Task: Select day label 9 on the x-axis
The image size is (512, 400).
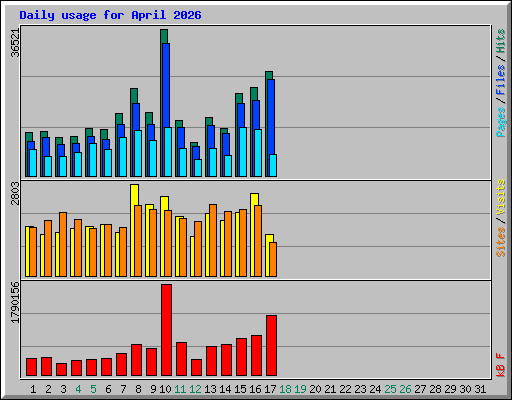Action: coord(153,389)
